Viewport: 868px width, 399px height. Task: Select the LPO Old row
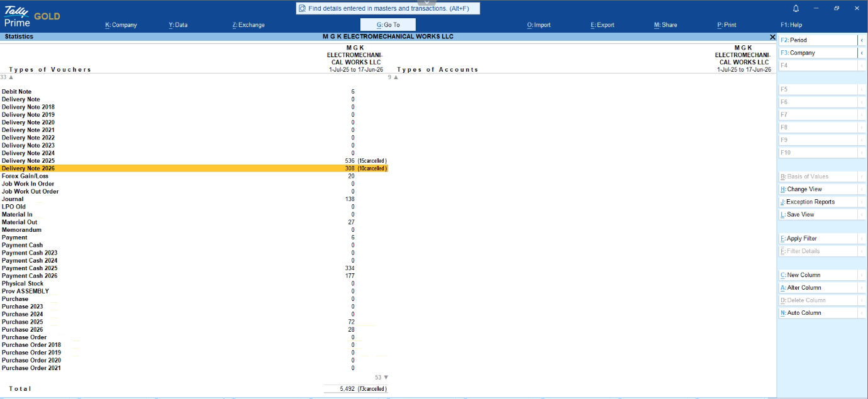[194, 207]
